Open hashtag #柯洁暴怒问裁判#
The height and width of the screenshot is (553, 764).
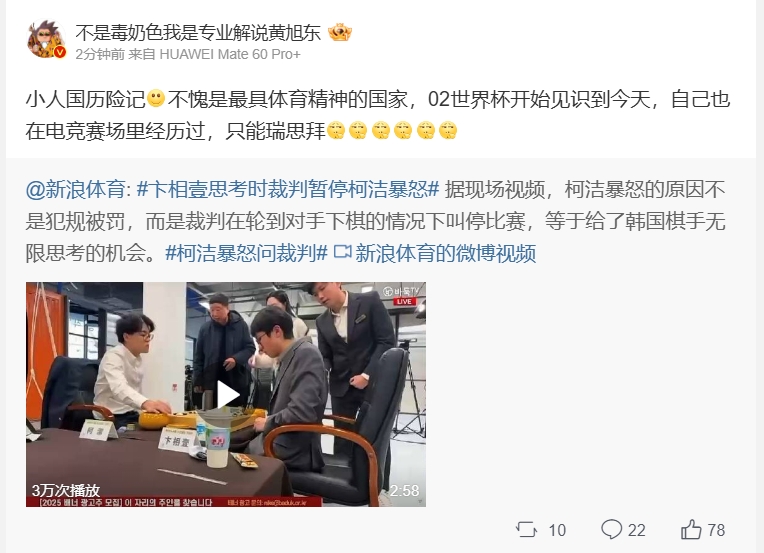tap(246, 253)
